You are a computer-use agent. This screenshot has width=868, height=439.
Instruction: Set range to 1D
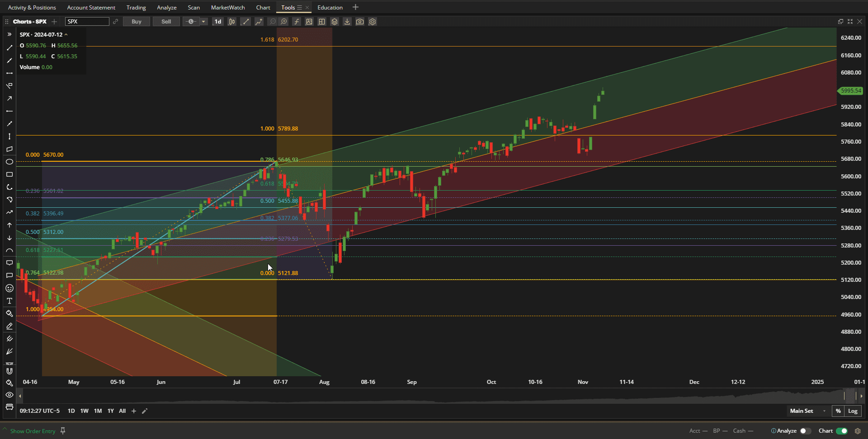point(71,411)
